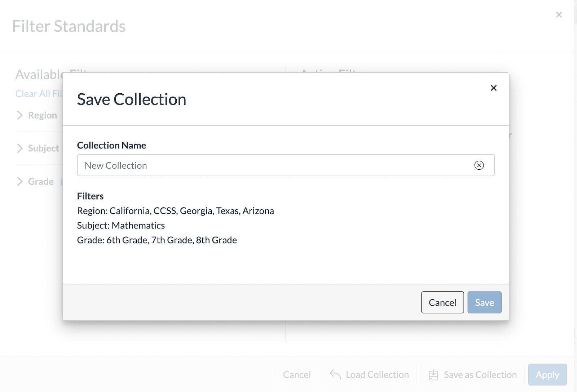Click the Collection Name input field

click(x=286, y=165)
